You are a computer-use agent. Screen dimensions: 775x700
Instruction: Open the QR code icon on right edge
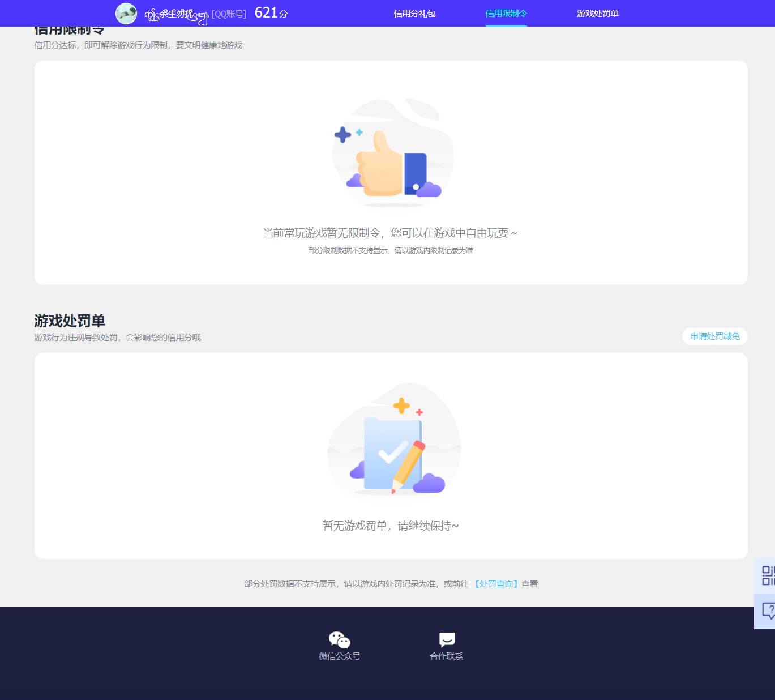(766, 576)
